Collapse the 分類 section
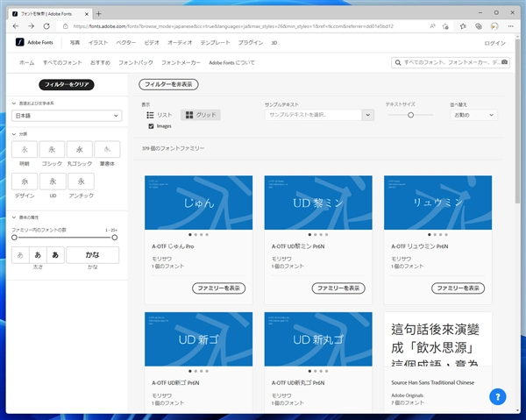The width and height of the screenshot is (526, 420). (x=14, y=134)
